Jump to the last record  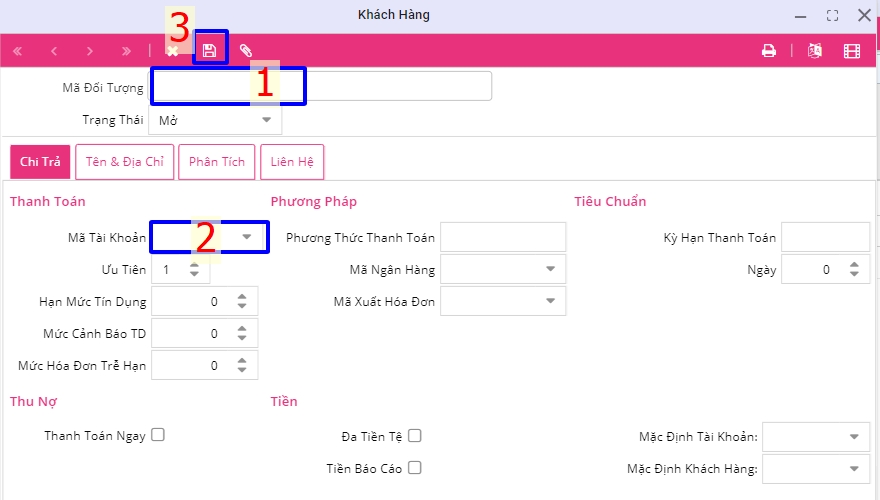click(126, 51)
